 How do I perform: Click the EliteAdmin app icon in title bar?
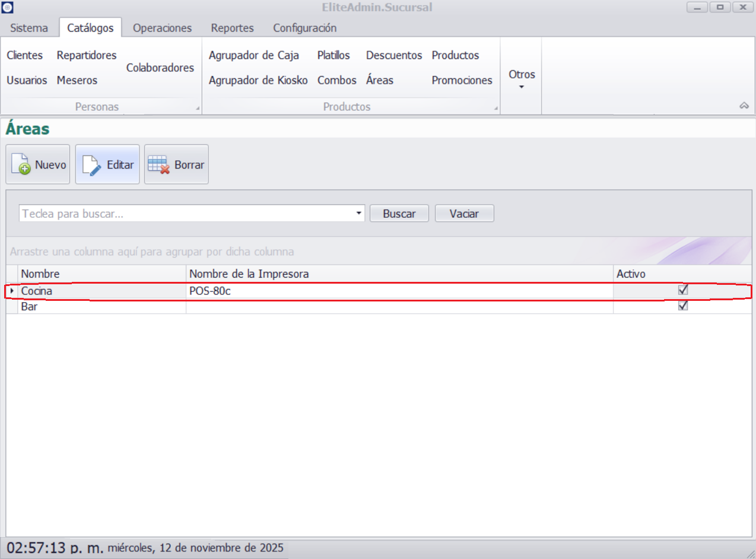coord(7,7)
